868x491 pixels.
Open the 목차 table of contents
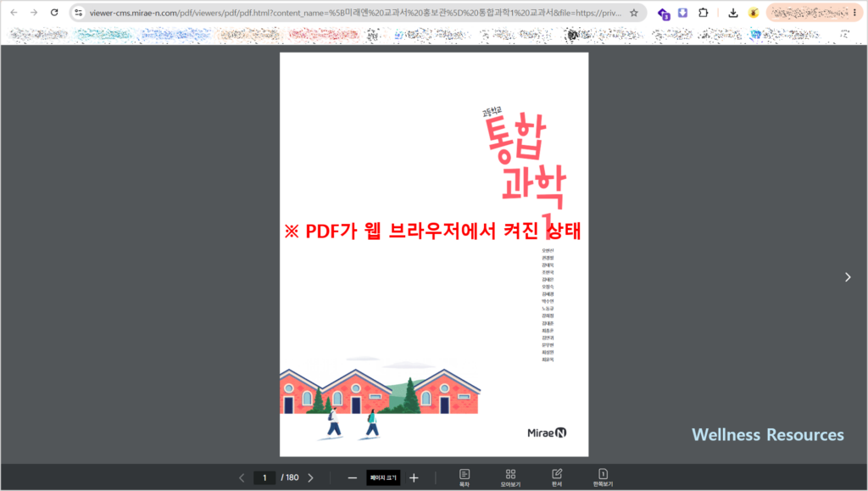click(465, 477)
